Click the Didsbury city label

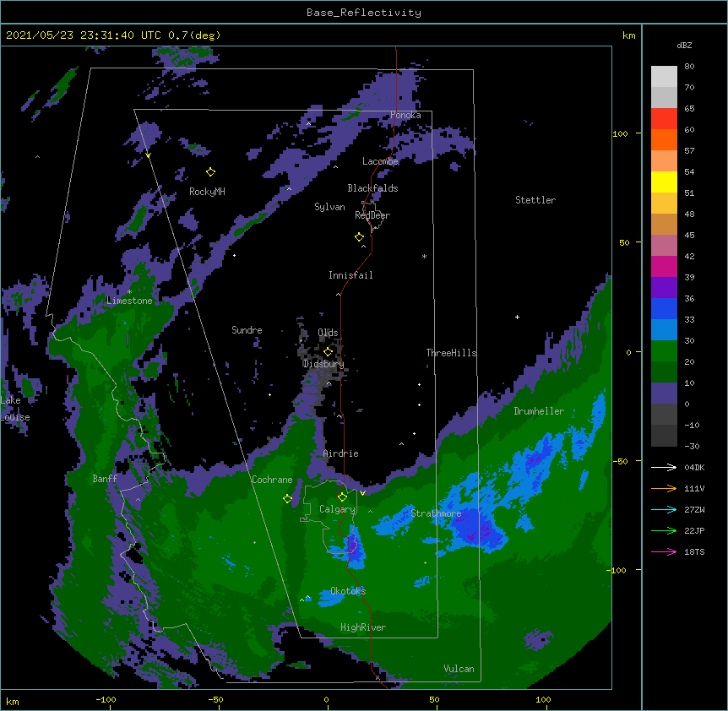click(x=323, y=364)
